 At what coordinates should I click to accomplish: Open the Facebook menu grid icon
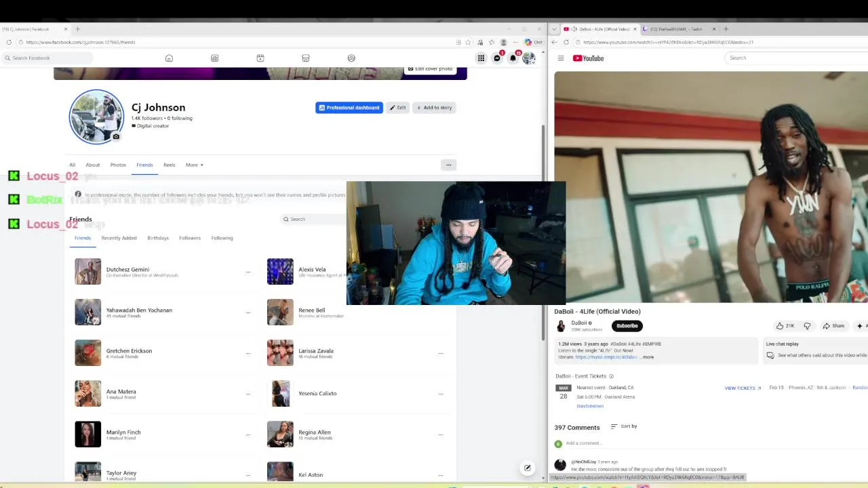pos(481,58)
